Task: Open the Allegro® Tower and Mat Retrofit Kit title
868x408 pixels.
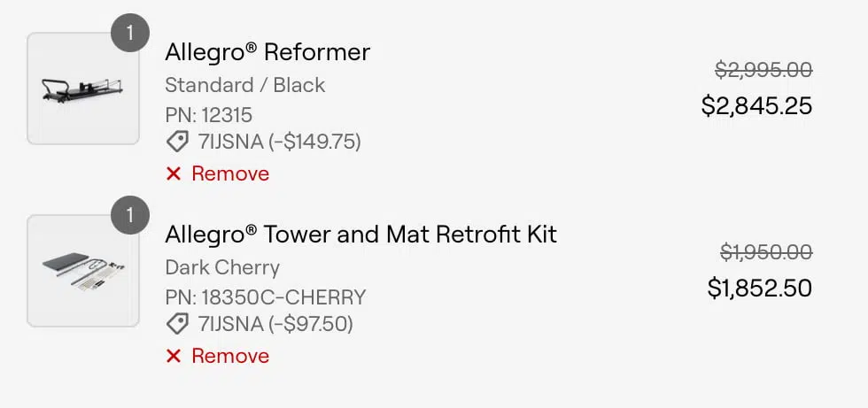Action: click(x=361, y=235)
